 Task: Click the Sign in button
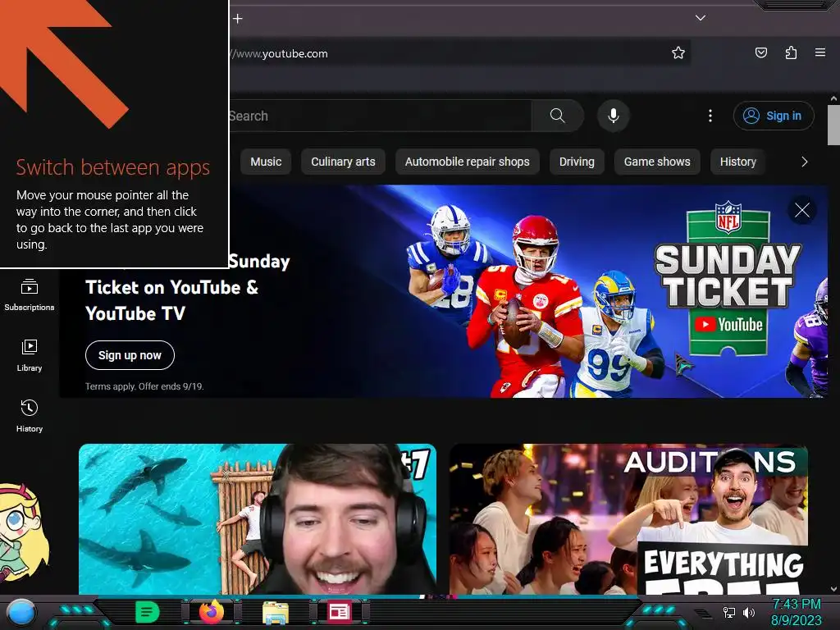[x=773, y=116]
